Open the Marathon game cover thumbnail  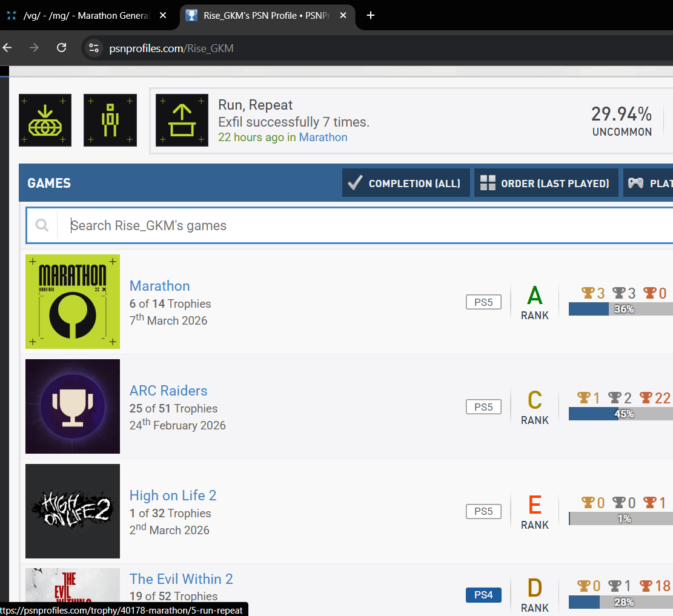tap(73, 302)
